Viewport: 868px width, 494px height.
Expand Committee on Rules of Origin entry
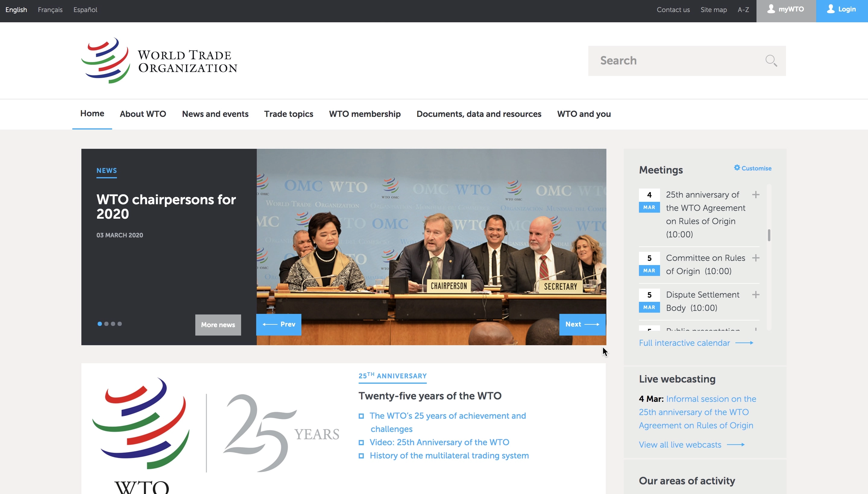click(x=755, y=258)
